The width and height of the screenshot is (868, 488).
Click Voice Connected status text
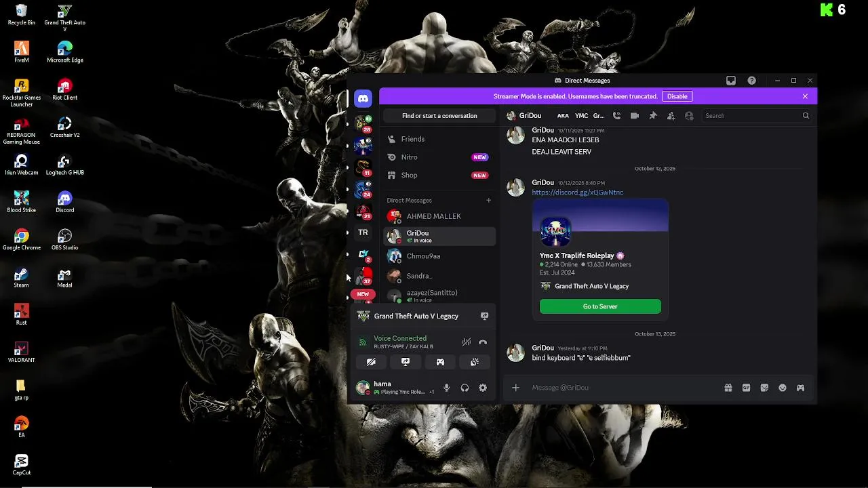point(400,338)
